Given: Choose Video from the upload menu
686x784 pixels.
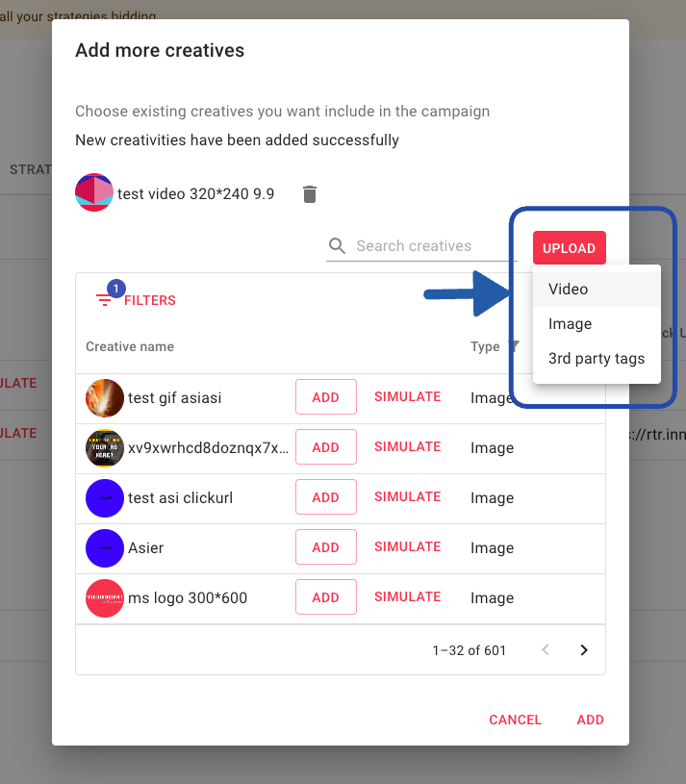Looking at the screenshot, I should coord(569,289).
